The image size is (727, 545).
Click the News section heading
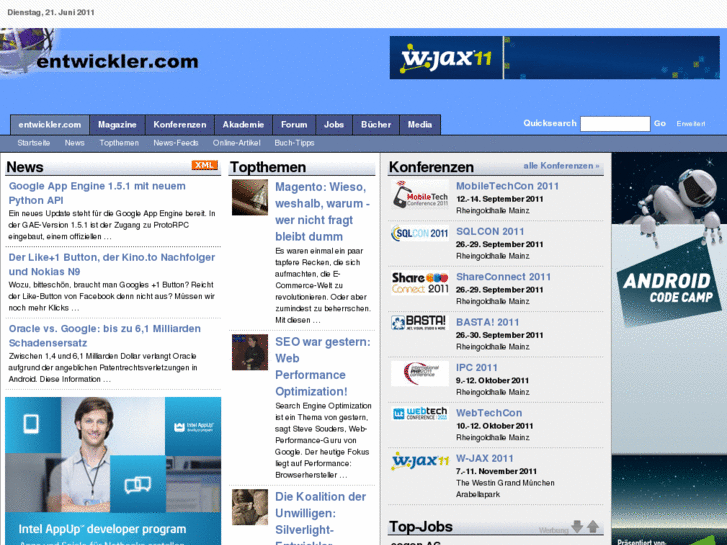point(25,167)
